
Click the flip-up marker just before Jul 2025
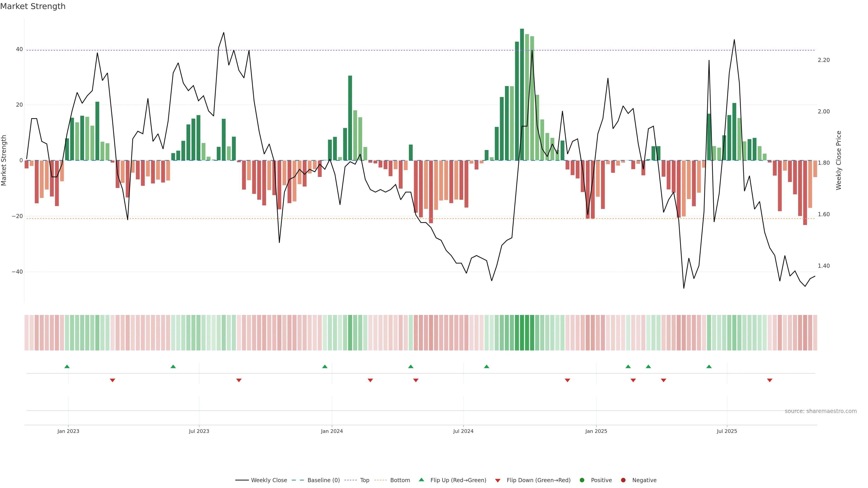709,366
